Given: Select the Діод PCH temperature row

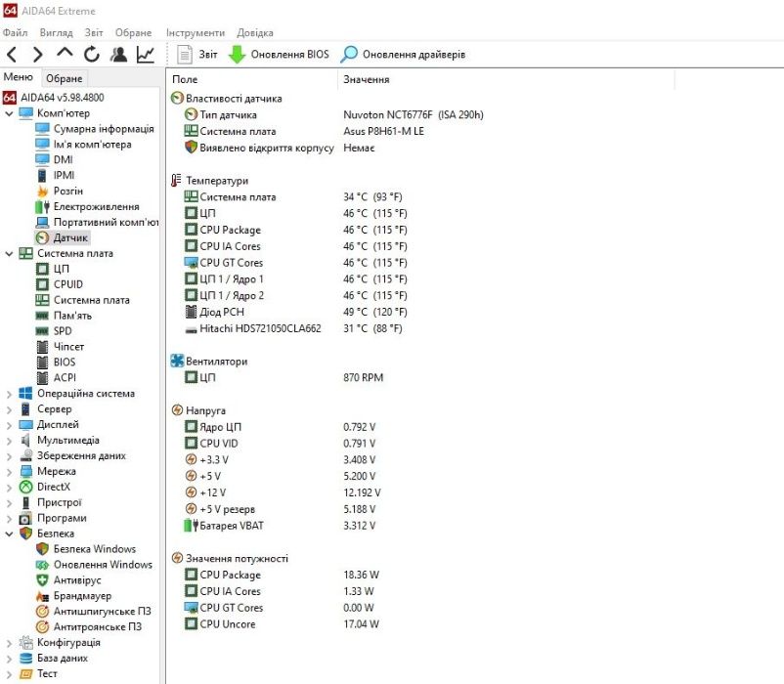Looking at the screenshot, I should tap(296, 313).
